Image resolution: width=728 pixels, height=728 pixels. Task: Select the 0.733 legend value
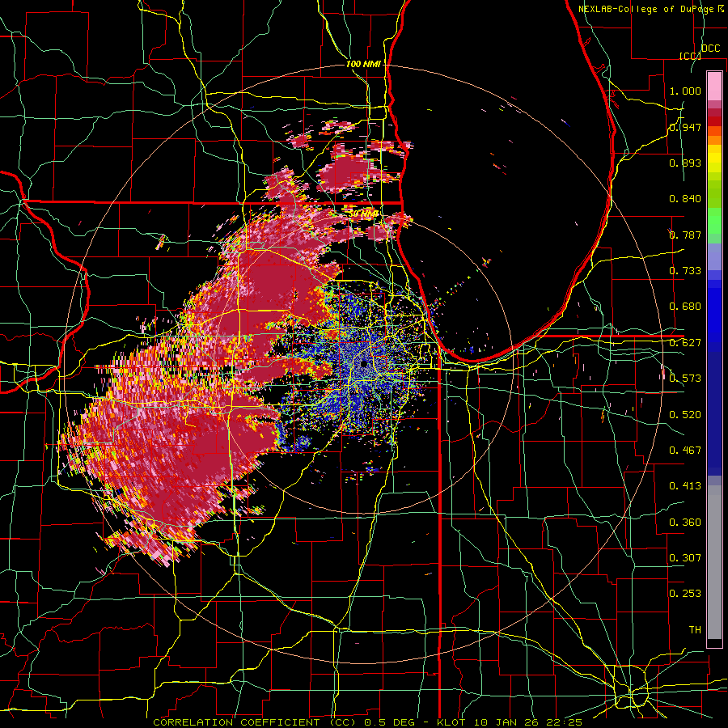[x=685, y=271]
